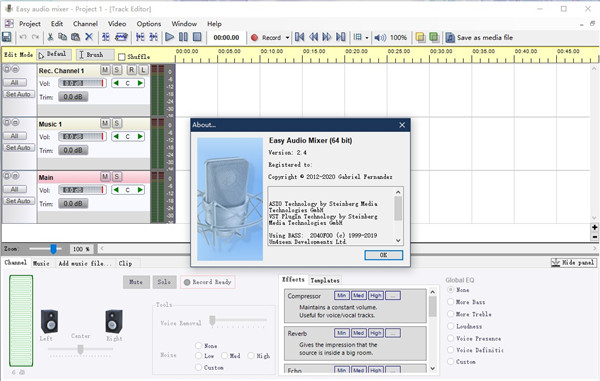The width and height of the screenshot is (600, 381).
Task: Select Voice Presence Global EQ option
Action: coord(451,339)
